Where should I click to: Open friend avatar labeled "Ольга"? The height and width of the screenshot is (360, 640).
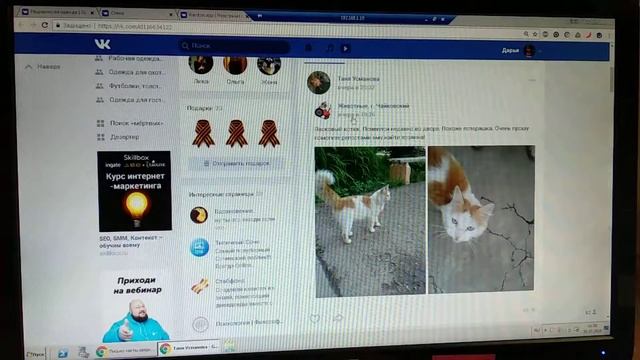[x=235, y=65]
